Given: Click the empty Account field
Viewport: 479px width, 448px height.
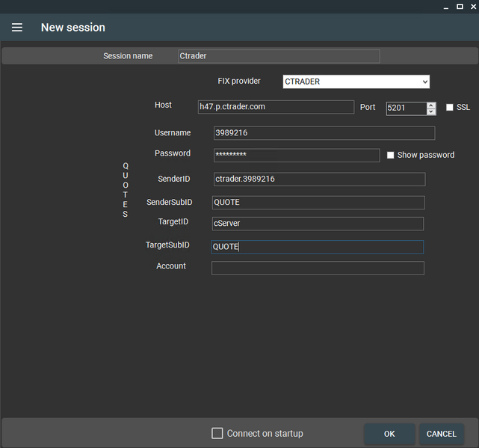Looking at the screenshot, I should tap(317, 268).
